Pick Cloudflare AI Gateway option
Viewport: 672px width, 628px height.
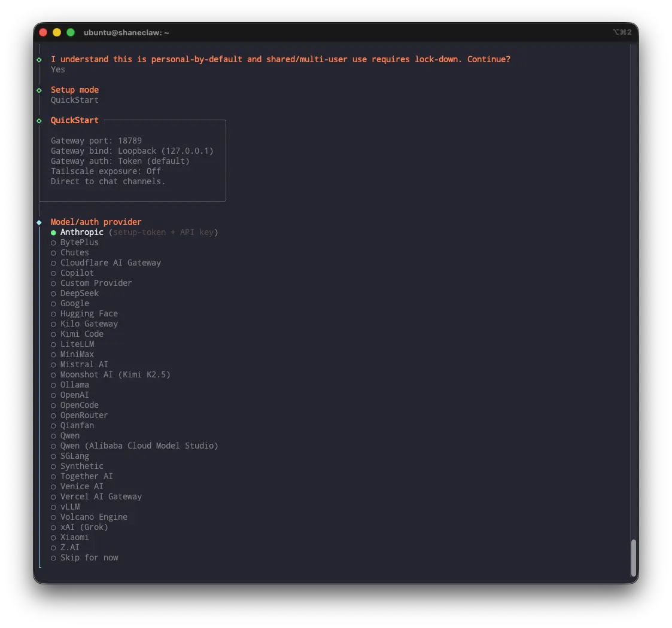(x=106, y=263)
